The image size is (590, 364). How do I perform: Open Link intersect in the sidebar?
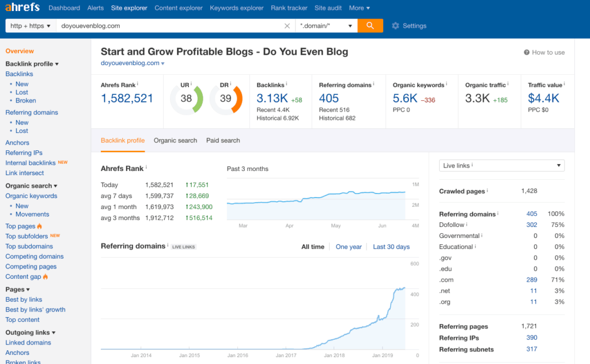(x=24, y=173)
